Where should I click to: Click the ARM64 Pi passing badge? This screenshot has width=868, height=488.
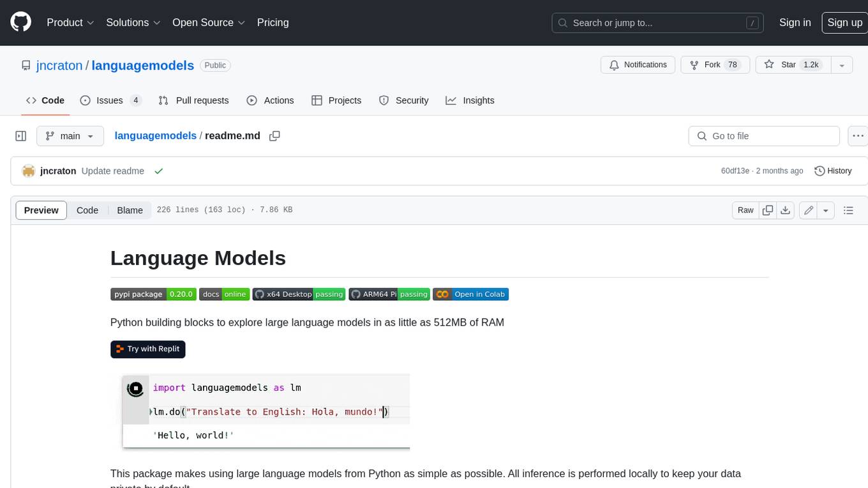point(389,294)
